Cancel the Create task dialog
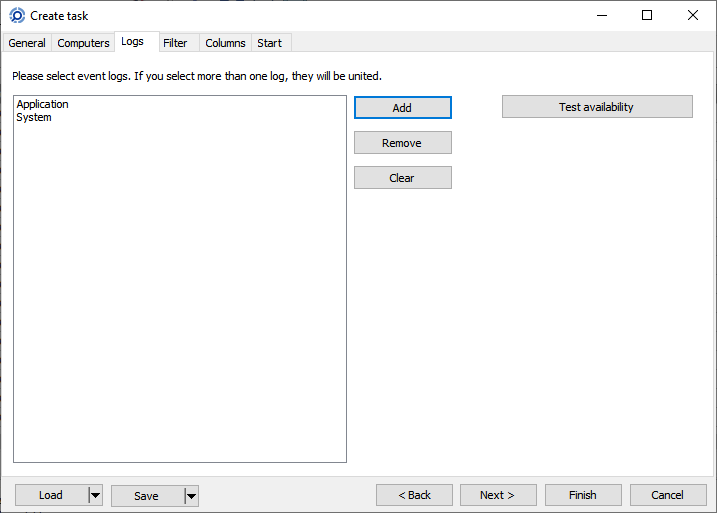717x513 pixels. 668,495
